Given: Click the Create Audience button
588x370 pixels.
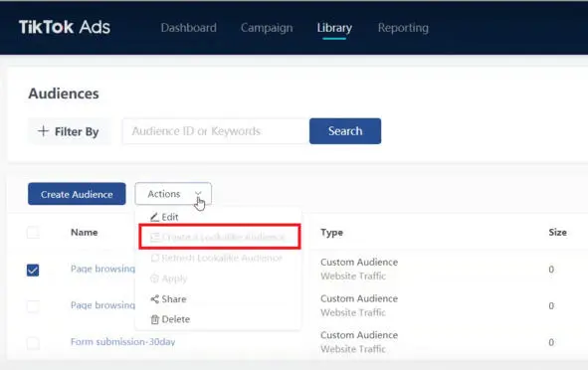Looking at the screenshot, I should click(x=77, y=194).
